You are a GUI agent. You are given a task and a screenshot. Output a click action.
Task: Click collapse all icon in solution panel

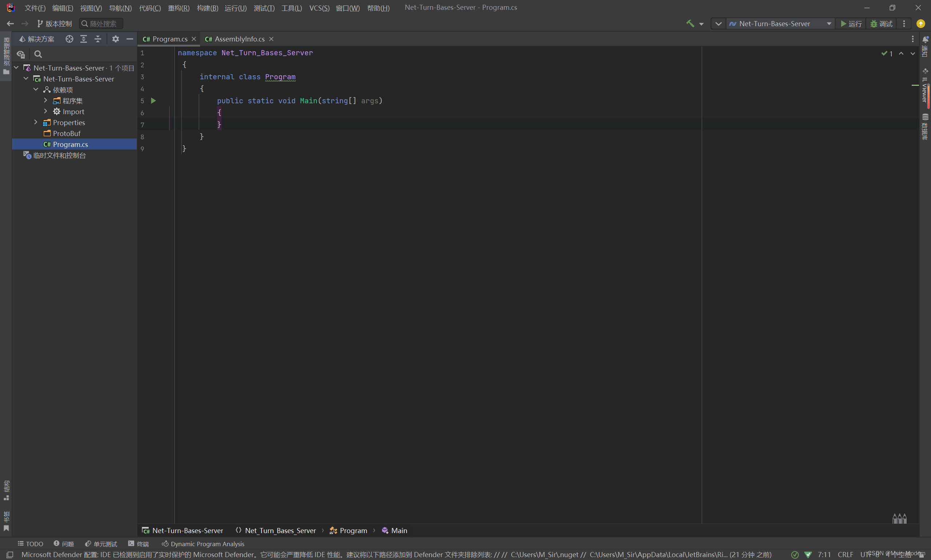pos(98,39)
